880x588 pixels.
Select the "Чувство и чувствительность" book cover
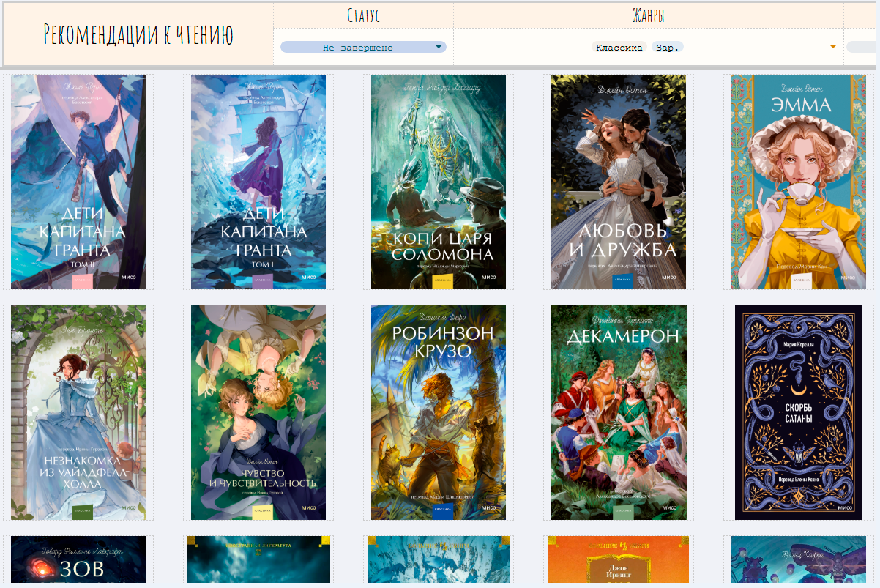pos(258,413)
